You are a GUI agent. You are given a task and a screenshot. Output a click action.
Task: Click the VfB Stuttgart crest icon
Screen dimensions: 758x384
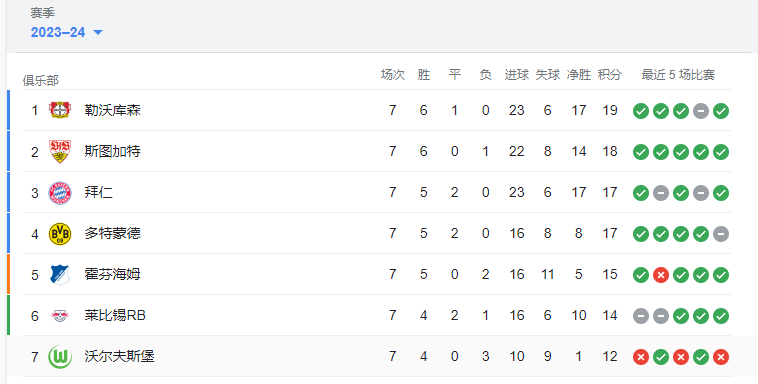pos(60,151)
